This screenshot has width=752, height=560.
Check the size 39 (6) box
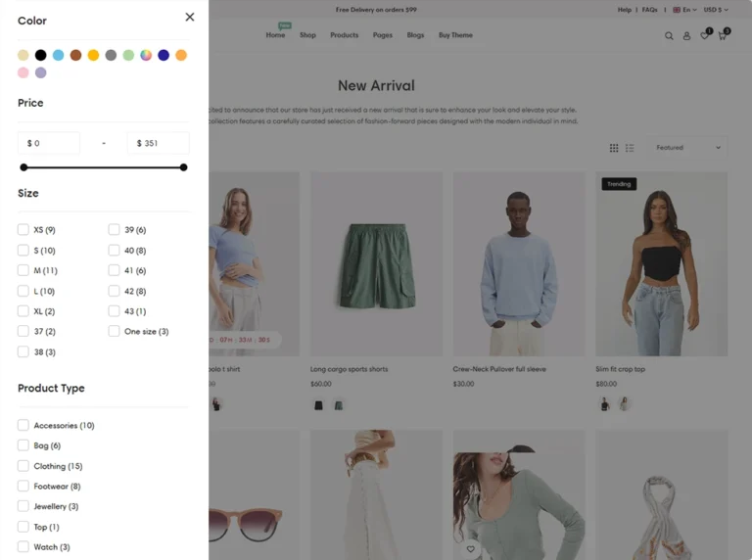pos(114,230)
